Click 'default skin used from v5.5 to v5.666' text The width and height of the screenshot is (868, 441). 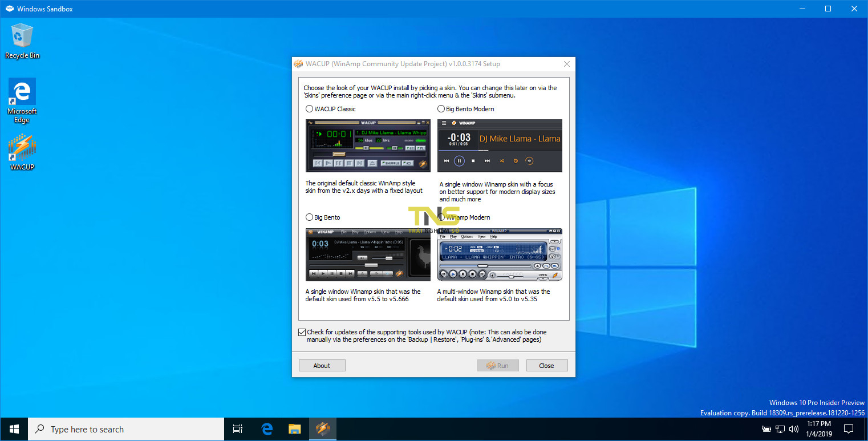[x=357, y=299]
